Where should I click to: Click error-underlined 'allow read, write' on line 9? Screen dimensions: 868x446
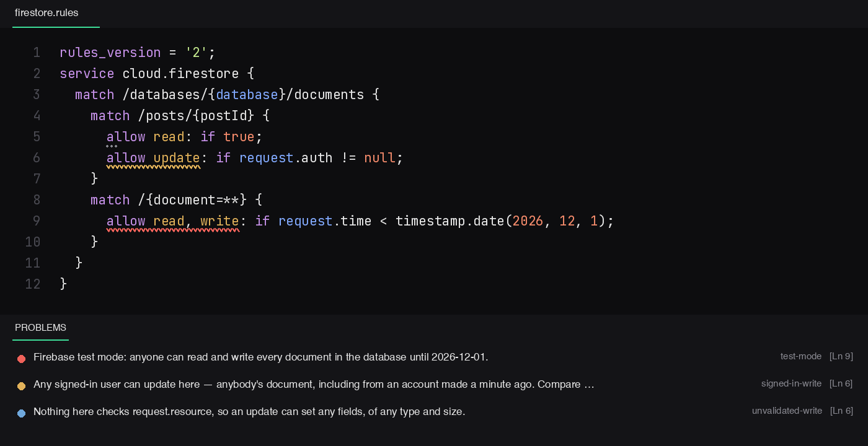click(x=172, y=221)
